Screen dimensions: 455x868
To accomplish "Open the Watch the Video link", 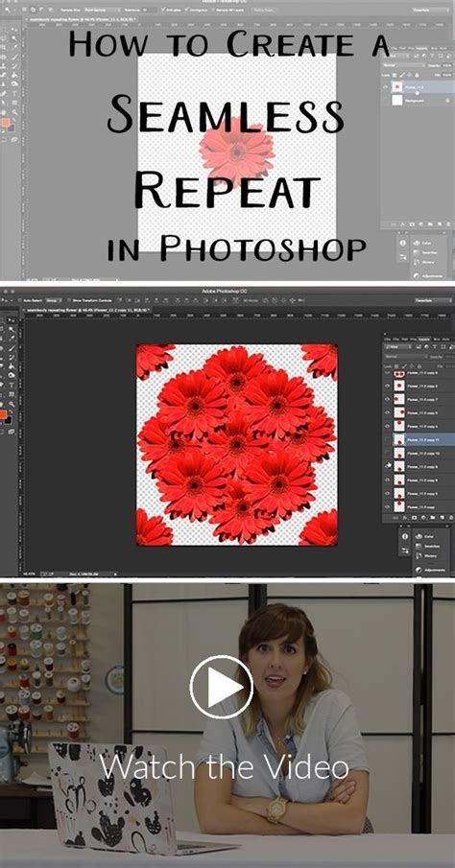I will coord(224,768).
